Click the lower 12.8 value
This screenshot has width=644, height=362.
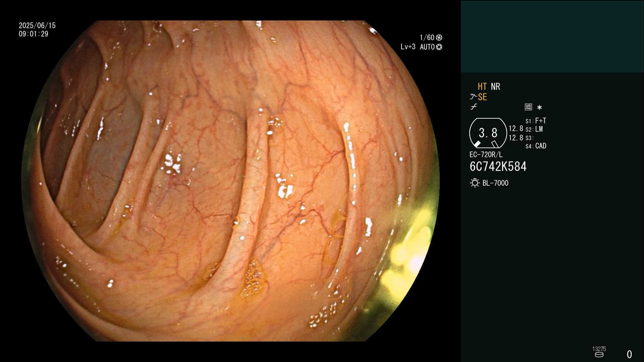[516, 138]
